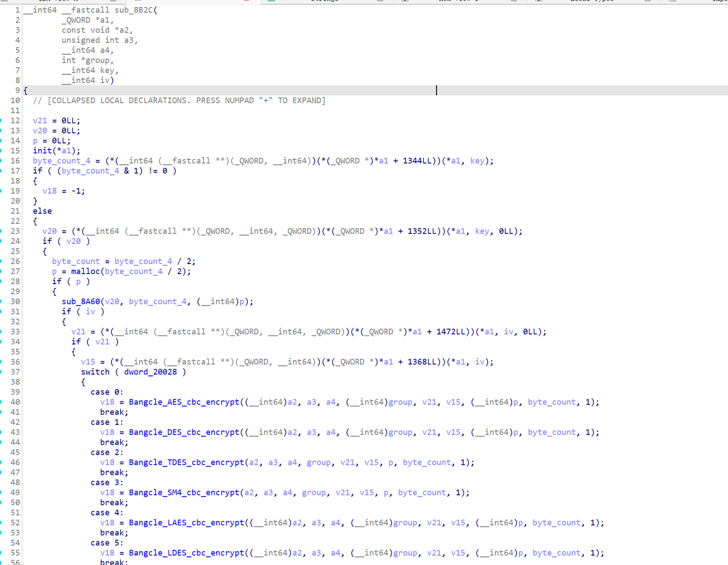
Task: Expand the collapsed local declarations comment
Action: point(179,101)
